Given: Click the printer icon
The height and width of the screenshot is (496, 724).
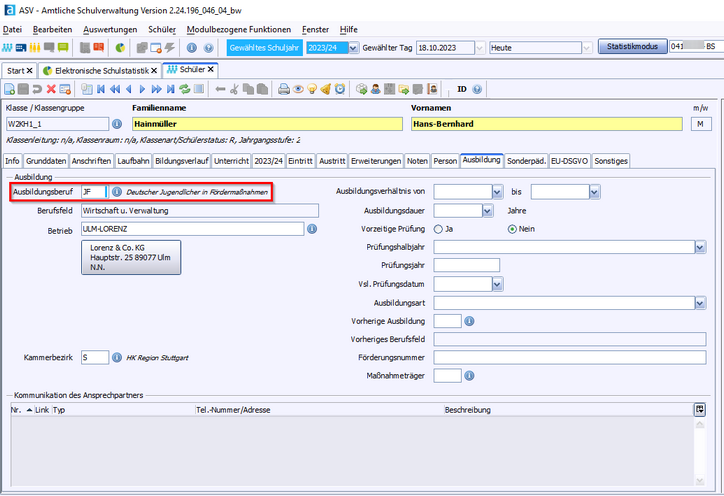Looking at the screenshot, I should coord(284,89).
